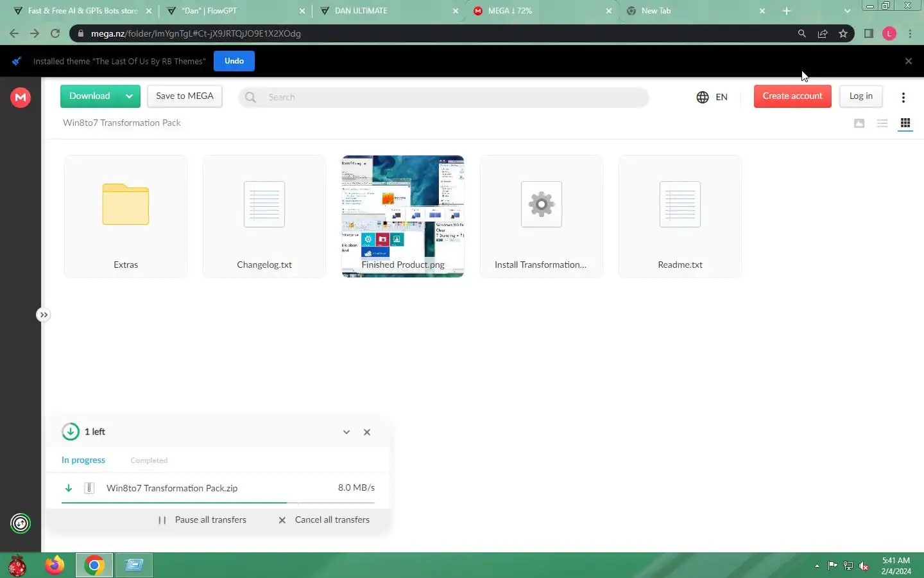Click the Win8to7 Transformation Pack breadcrumb
The width and height of the screenshot is (924, 578).
click(x=122, y=123)
